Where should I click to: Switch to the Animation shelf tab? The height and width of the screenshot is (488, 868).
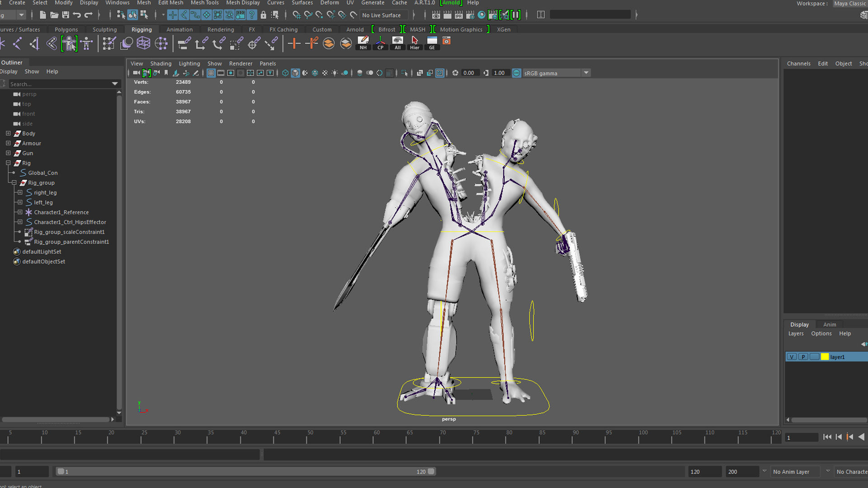(179, 29)
